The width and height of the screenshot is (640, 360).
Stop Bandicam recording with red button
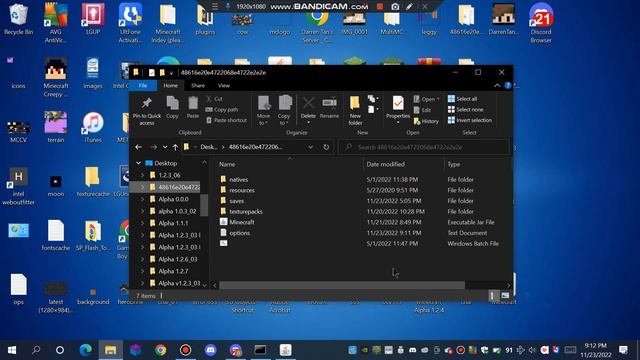coord(380,7)
